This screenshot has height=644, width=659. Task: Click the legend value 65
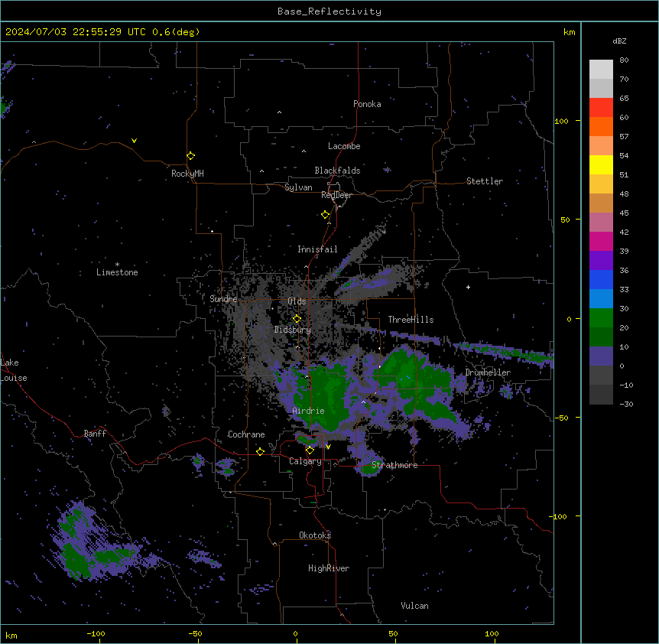point(624,99)
